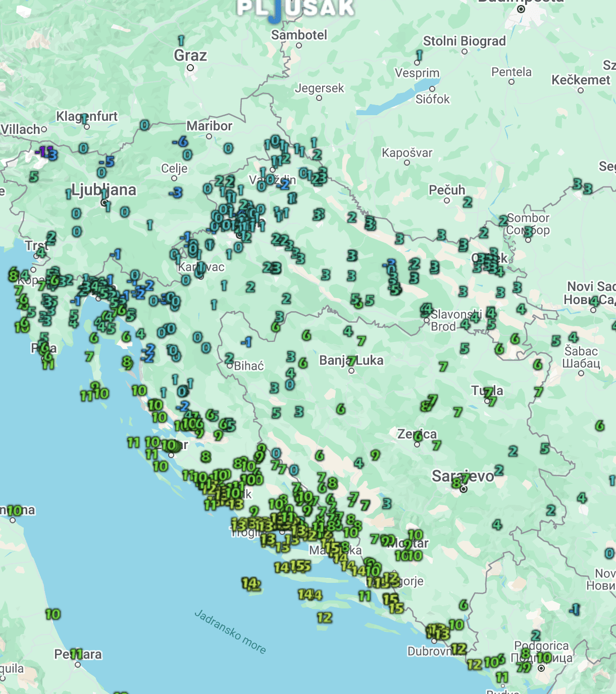
Task: Click the Graz city label
Action: [190, 56]
